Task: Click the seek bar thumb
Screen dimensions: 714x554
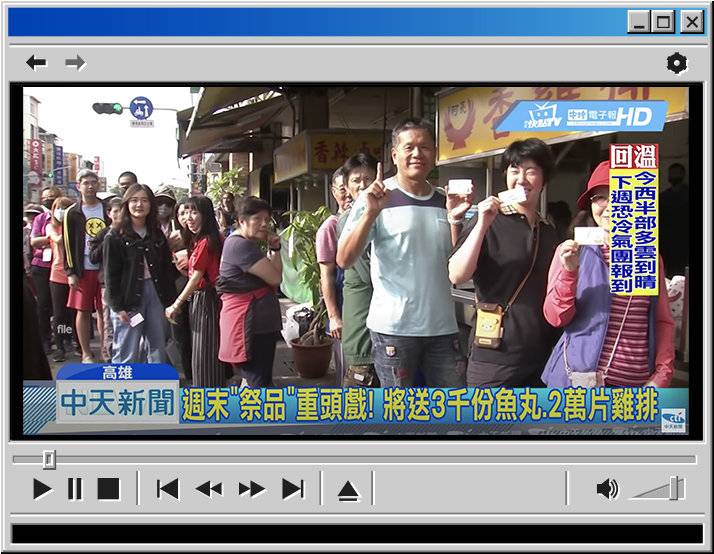Action: click(x=49, y=459)
